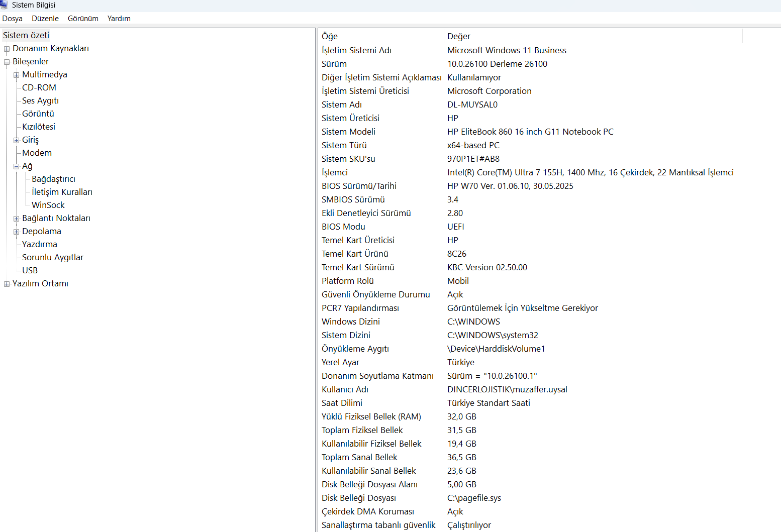Select Kızılötesi tree item
The image size is (781, 532).
coord(39,127)
